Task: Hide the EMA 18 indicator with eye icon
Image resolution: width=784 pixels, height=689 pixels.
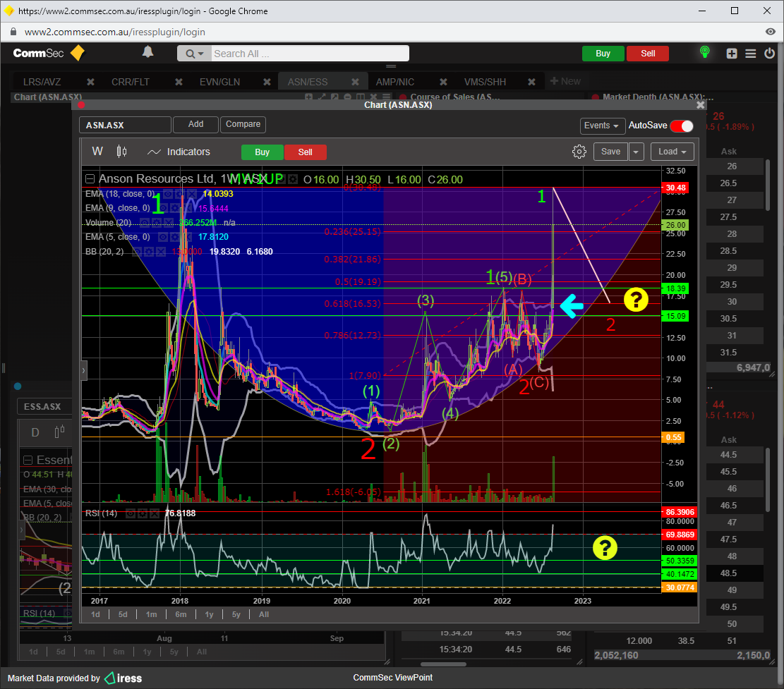Action: click(x=169, y=194)
